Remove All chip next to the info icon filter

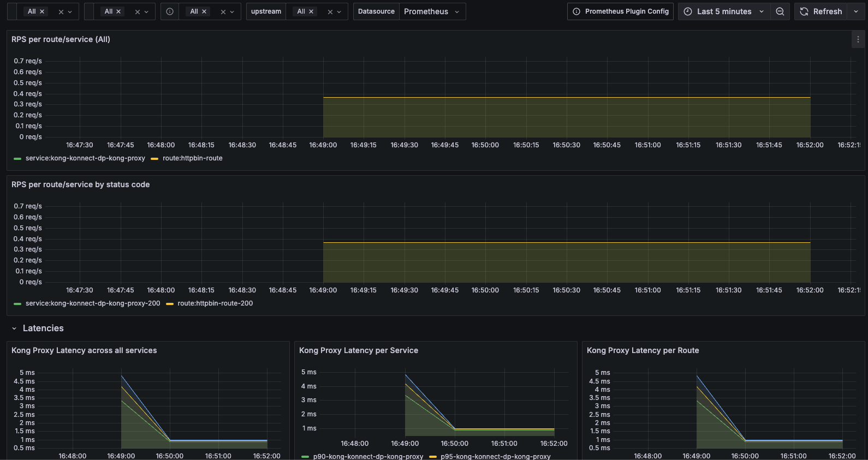point(204,11)
